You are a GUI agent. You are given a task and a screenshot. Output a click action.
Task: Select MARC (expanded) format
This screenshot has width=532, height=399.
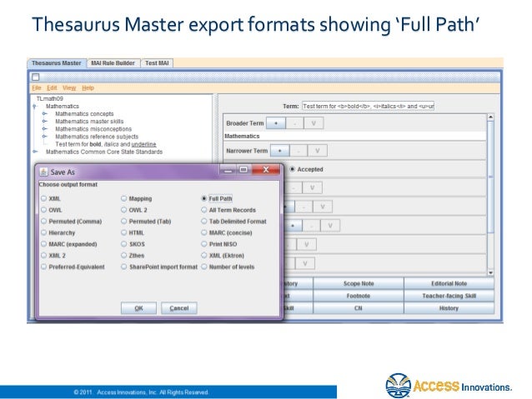click(43, 244)
